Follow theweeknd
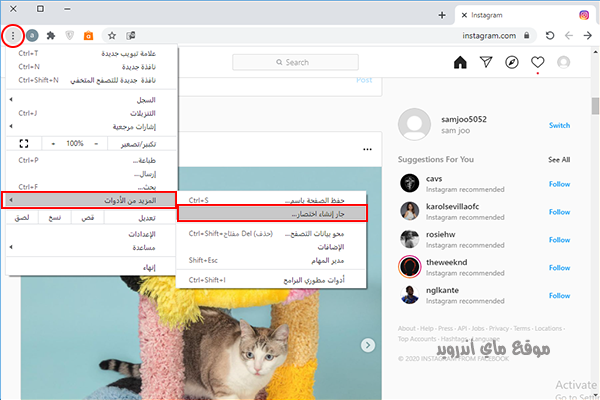The image size is (600, 400). pos(559,268)
